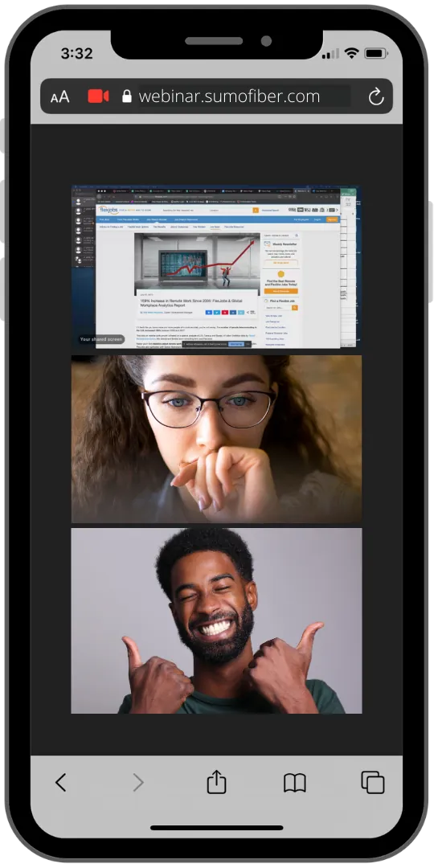Tap the Wi-Fi status icon
The image size is (434, 868).
(x=351, y=53)
